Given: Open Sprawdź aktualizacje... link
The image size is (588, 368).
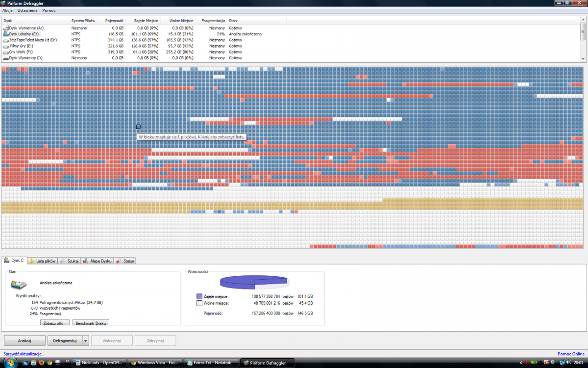Looking at the screenshot, I should coord(24,354).
